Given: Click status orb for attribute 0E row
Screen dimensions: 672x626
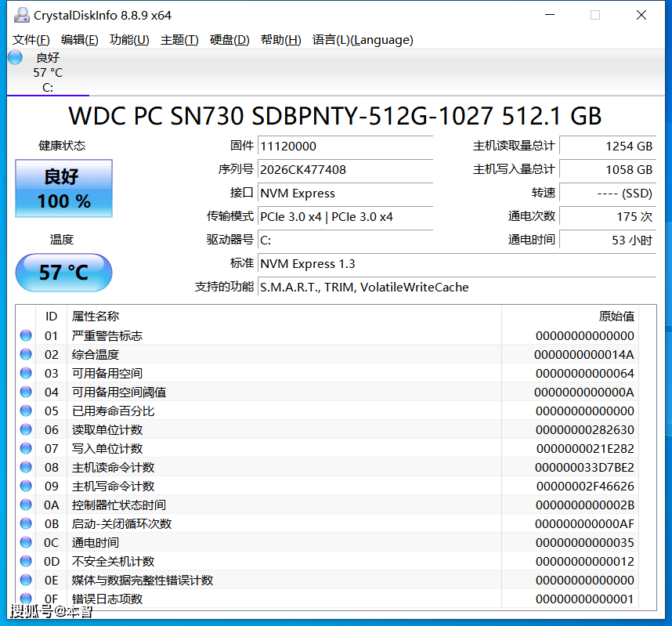Looking at the screenshot, I should click(x=27, y=580).
